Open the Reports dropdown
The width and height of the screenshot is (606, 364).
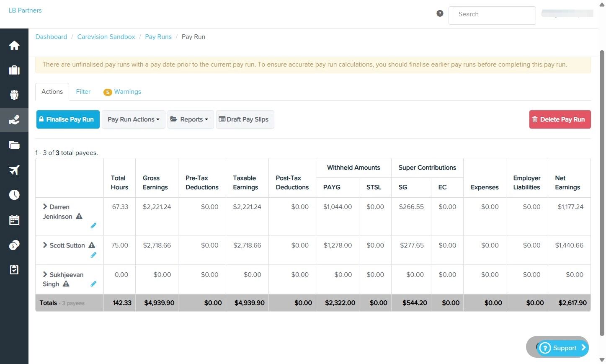[x=191, y=119]
